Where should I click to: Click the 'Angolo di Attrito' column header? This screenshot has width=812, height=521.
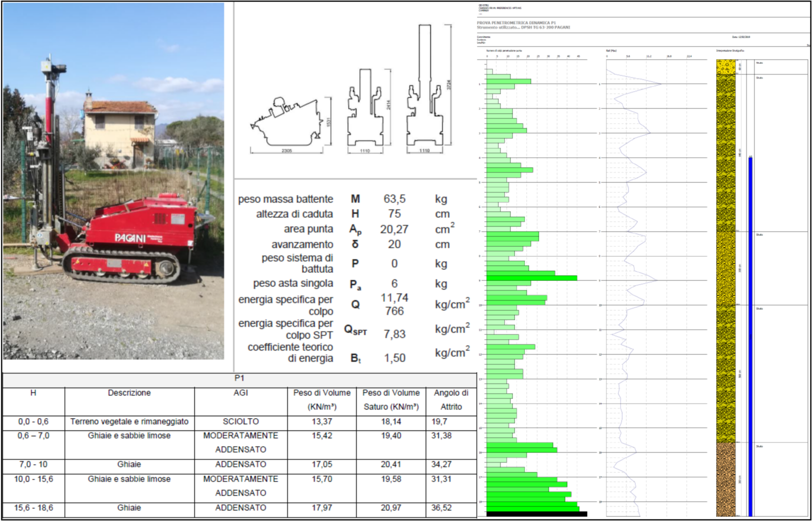coord(451,400)
